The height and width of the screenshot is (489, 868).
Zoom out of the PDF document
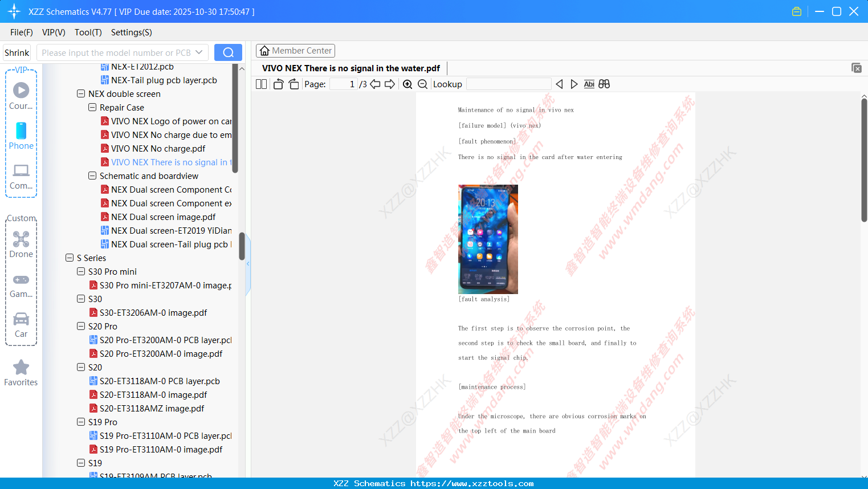coord(422,84)
